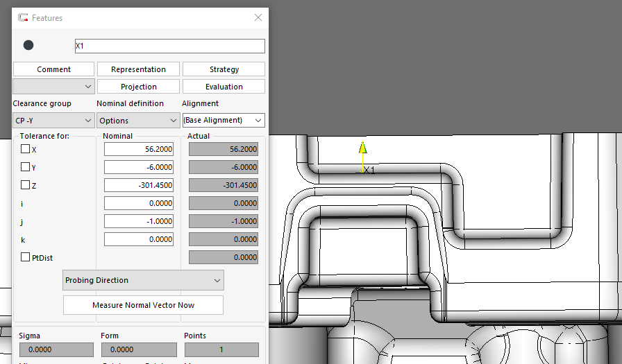
Task: Click the Comment button
Action: (53, 69)
